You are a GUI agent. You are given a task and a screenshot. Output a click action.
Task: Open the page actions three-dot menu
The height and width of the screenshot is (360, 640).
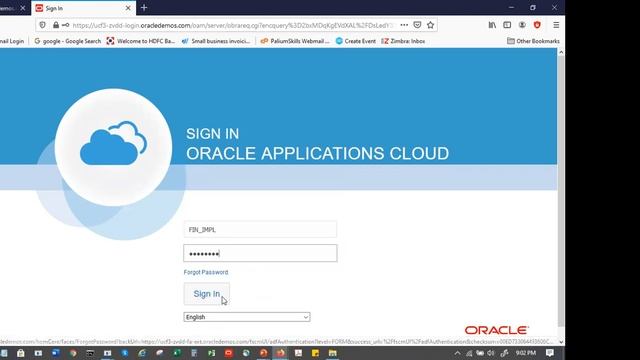404,25
